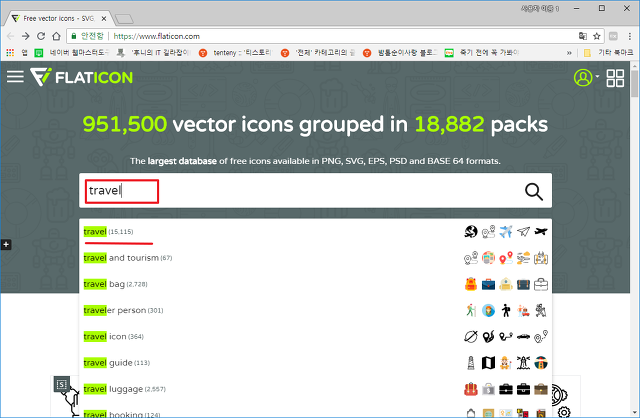
Task: Click the black walking backpacker silhouette icon
Action: (x=506, y=310)
